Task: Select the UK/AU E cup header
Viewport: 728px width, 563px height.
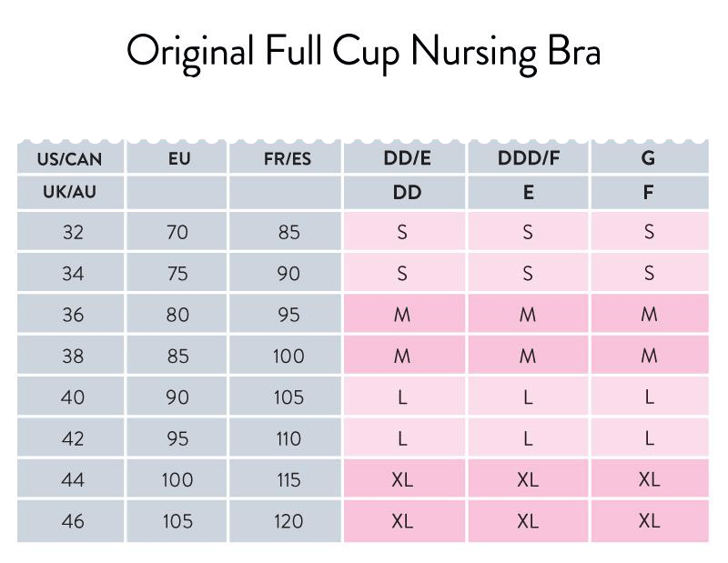Action: (x=528, y=192)
